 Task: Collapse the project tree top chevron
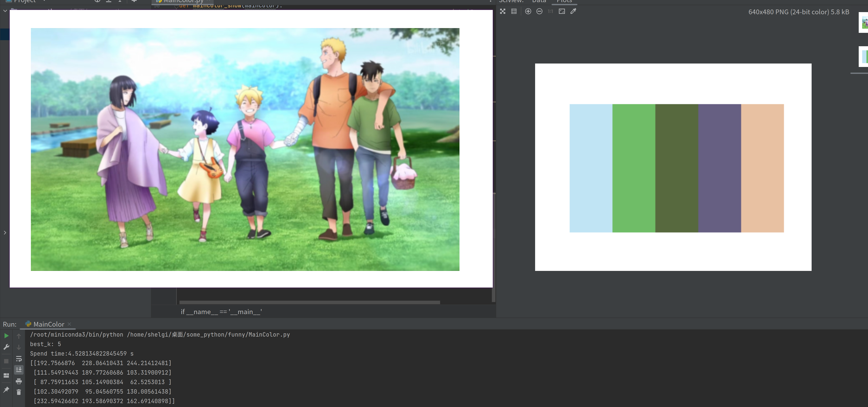[x=5, y=11]
